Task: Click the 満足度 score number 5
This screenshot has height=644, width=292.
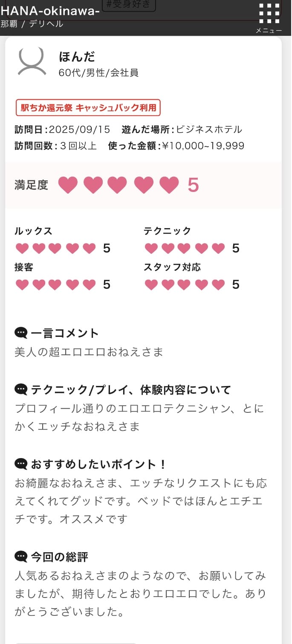Action: 193,185
